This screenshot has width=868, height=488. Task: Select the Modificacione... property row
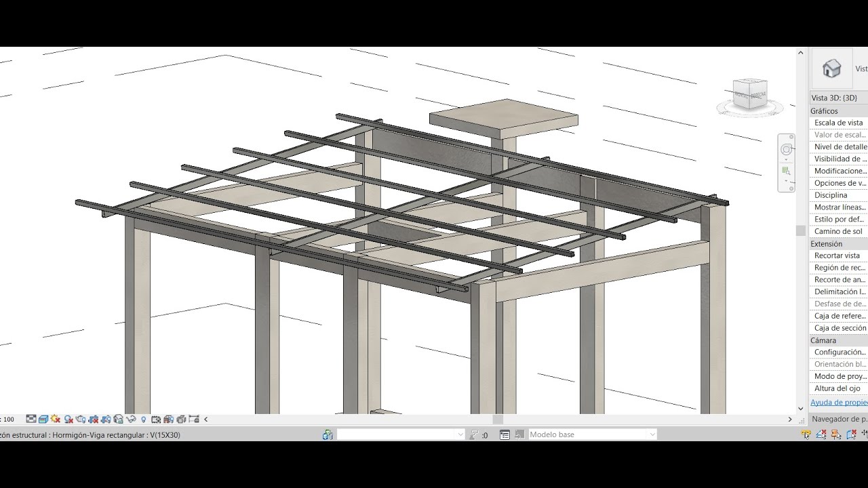839,171
